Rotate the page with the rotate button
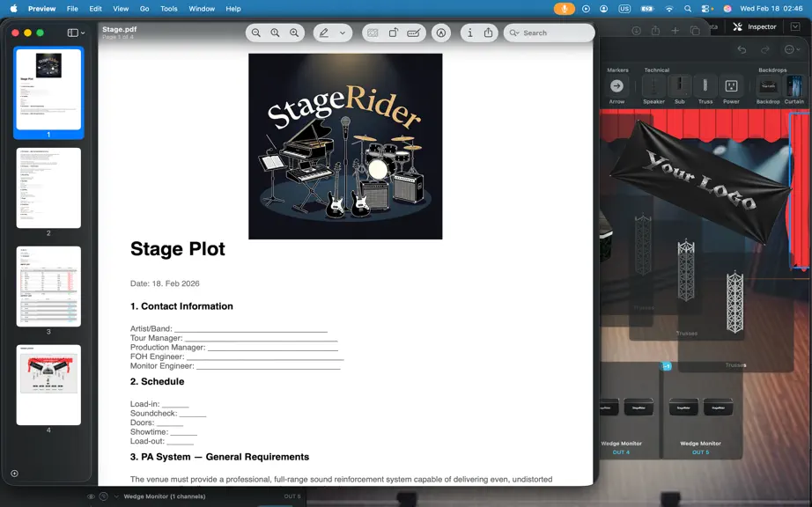 pos(394,33)
